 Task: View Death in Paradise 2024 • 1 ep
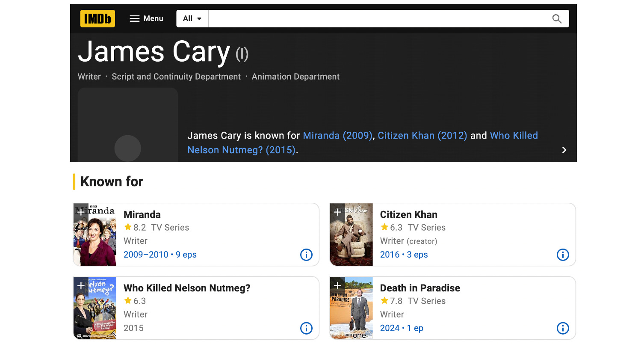402,328
